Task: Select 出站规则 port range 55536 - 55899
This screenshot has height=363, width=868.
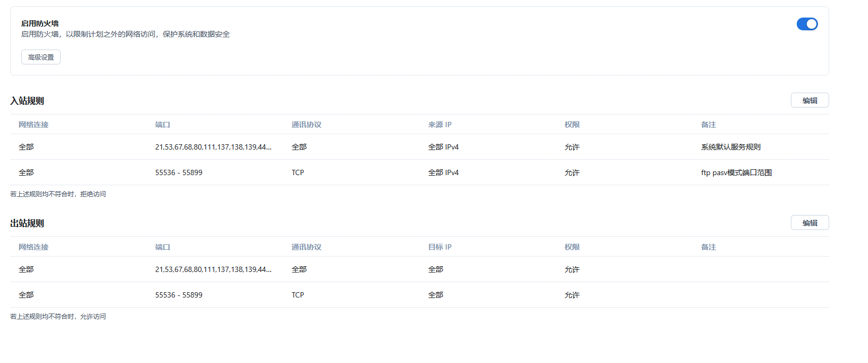Action: coord(179,295)
